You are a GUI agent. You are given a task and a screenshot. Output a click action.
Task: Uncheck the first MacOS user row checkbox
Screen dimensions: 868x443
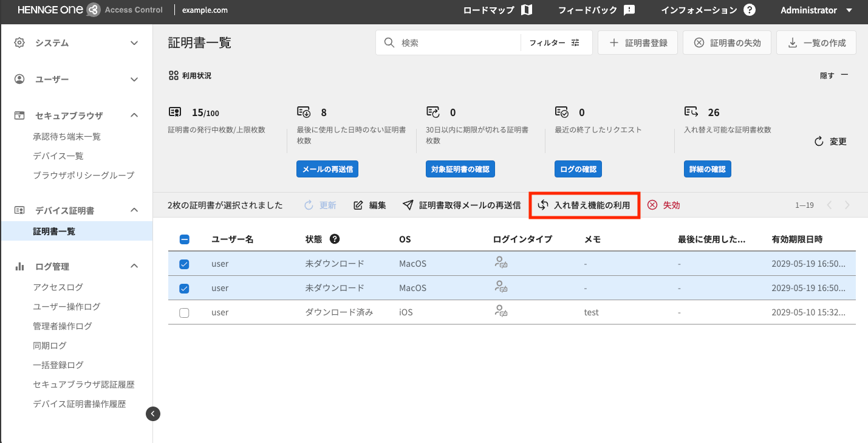pyautogui.click(x=185, y=264)
